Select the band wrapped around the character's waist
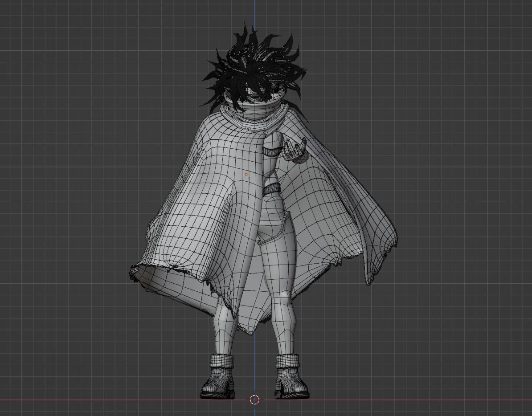Viewport: 532px width, 416px height. coord(272,189)
